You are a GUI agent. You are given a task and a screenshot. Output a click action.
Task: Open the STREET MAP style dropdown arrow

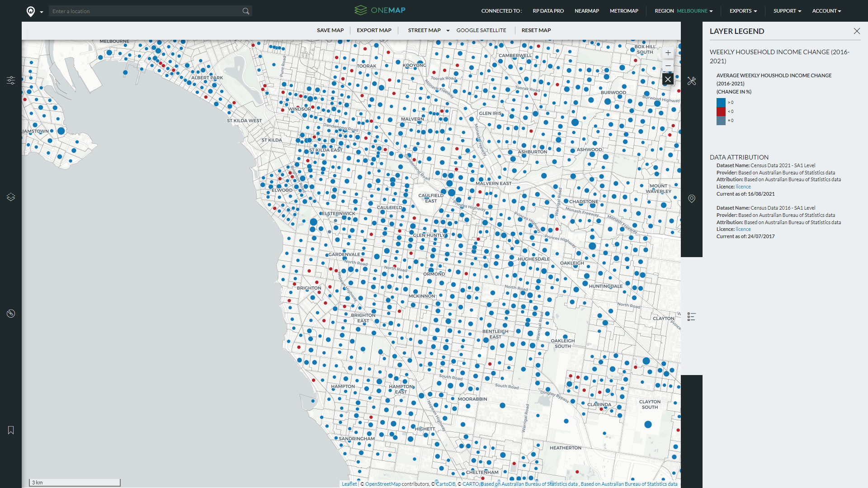click(448, 30)
